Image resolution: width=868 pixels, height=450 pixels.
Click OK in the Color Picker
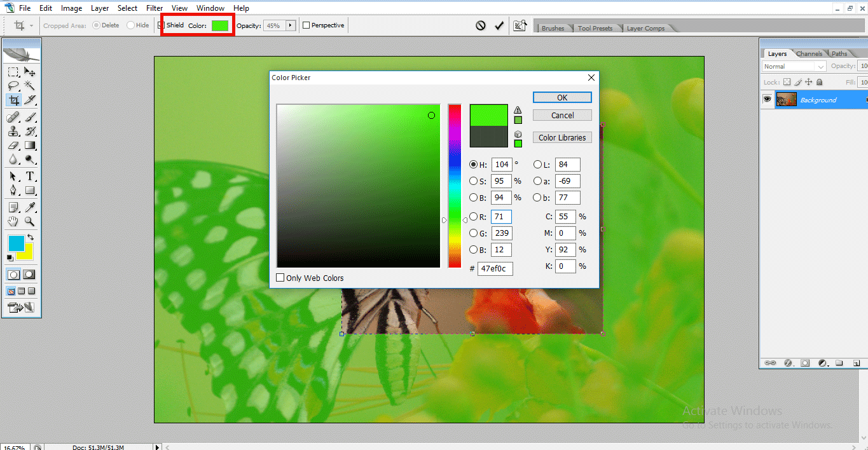coord(562,97)
